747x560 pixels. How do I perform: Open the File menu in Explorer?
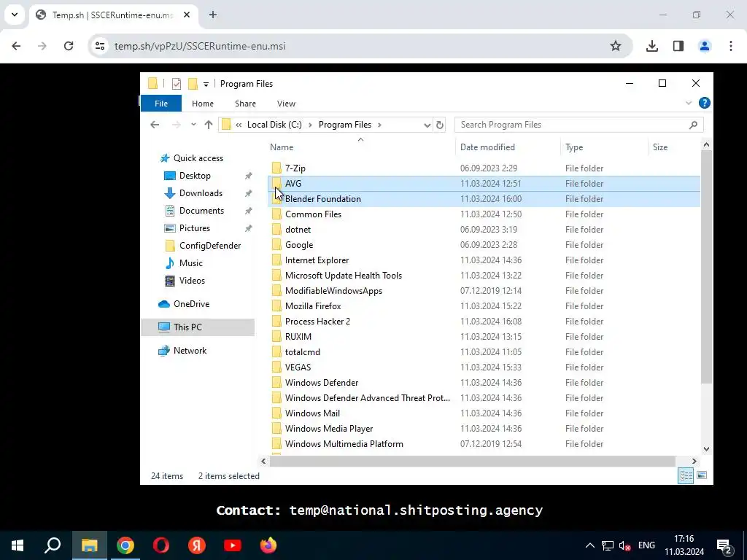click(161, 104)
